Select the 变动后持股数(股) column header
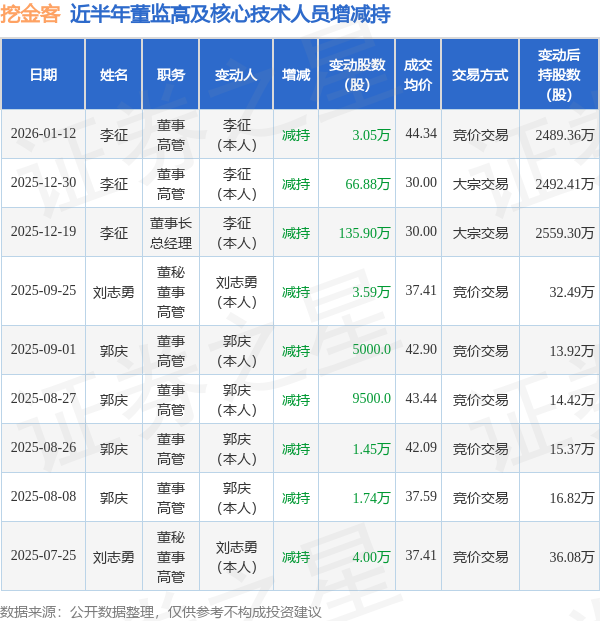Screen dimensions: 600x621 (x=559, y=74)
